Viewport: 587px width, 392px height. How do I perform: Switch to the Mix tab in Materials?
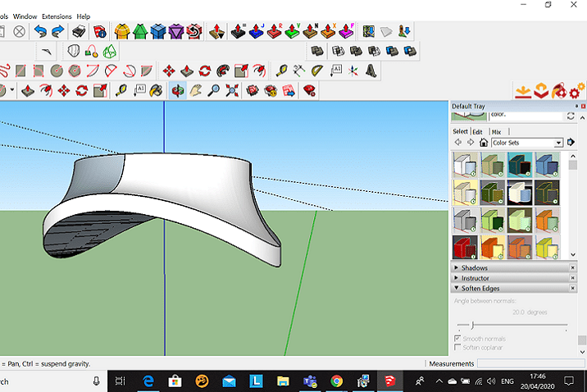point(496,131)
